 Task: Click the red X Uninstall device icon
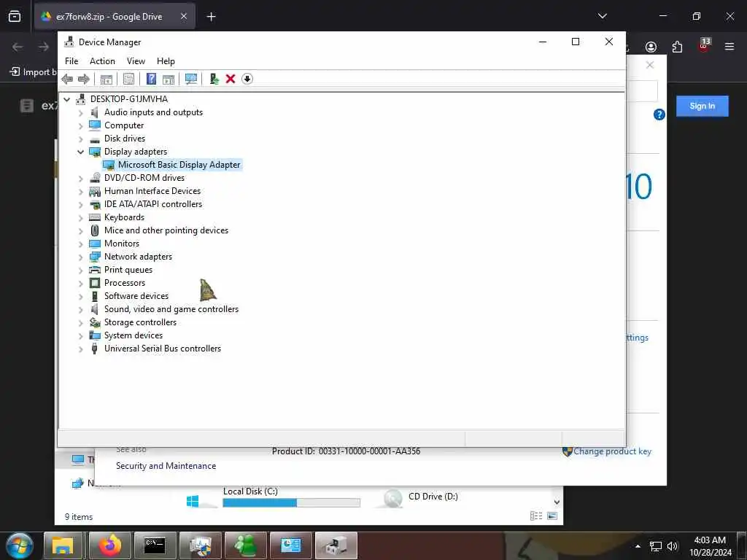(x=231, y=79)
